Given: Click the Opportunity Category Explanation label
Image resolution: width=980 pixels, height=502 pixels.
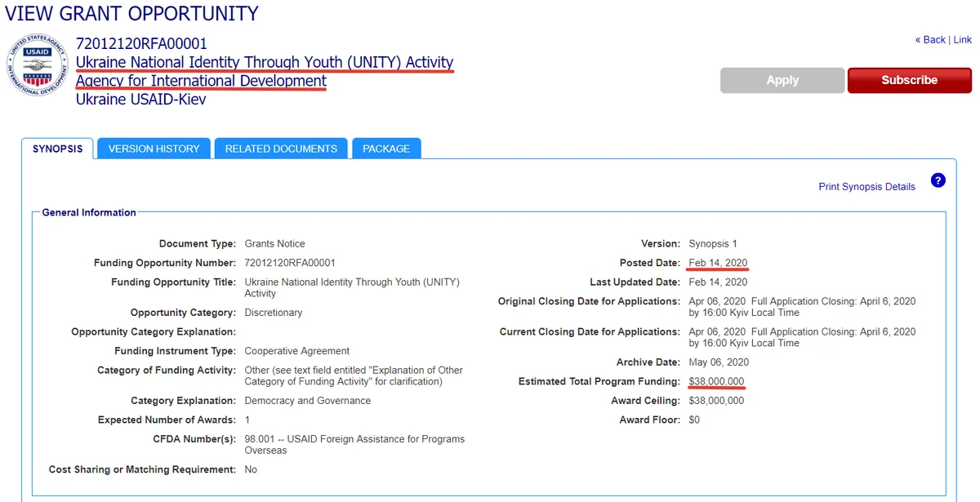Looking at the screenshot, I should click(154, 332).
